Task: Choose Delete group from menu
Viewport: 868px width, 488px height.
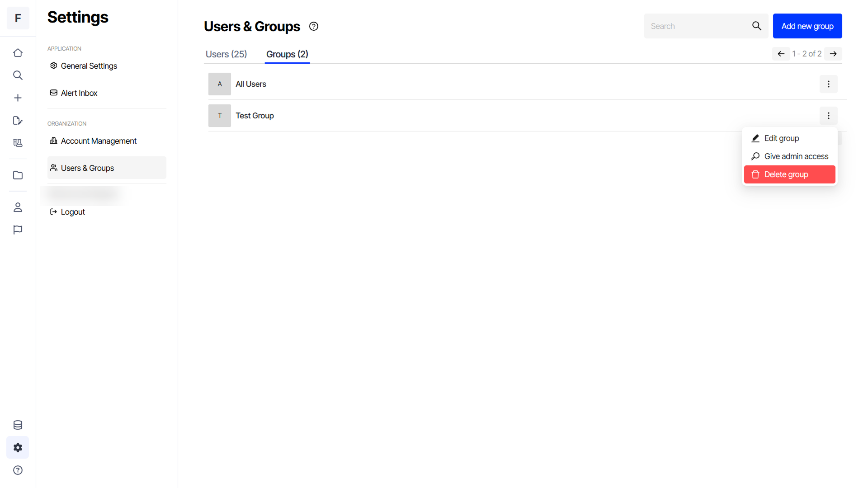Action: (x=790, y=174)
